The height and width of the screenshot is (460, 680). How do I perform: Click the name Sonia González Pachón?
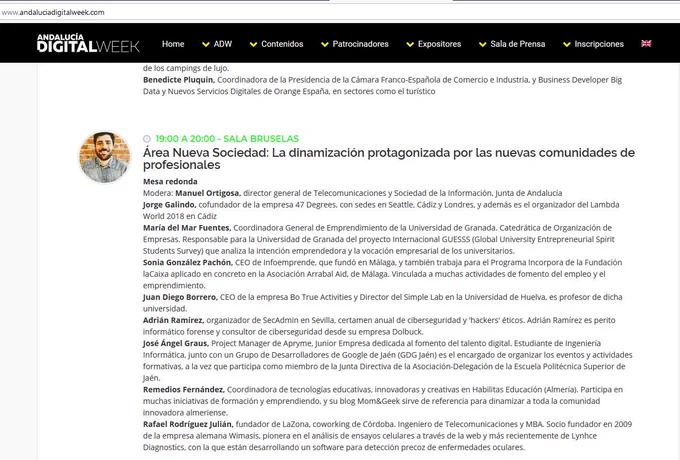(188, 262)
